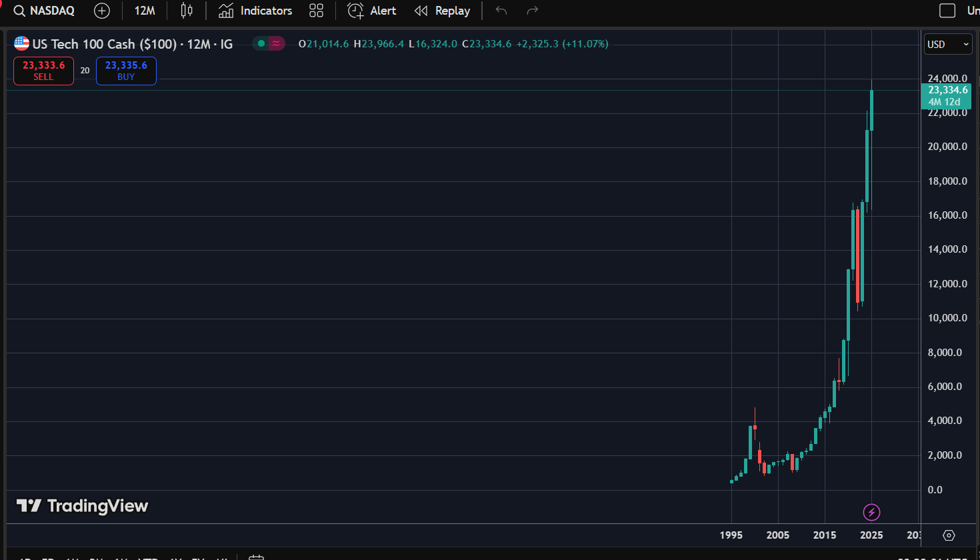Click the US flag symbol logo
This screenshot has height=560, width=980.
coord(22,44)
